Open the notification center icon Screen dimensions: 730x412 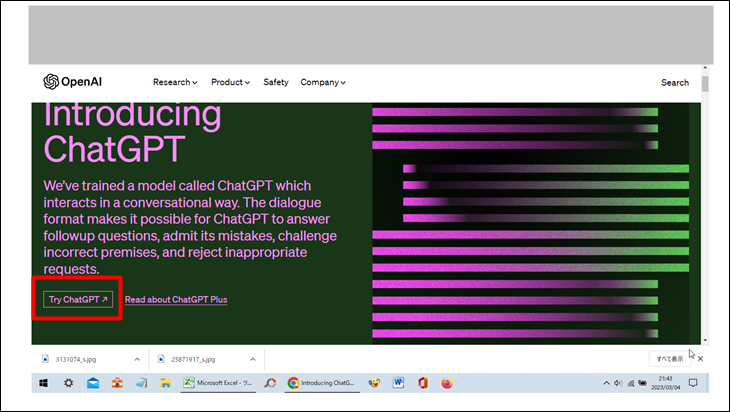coord(693,383)
